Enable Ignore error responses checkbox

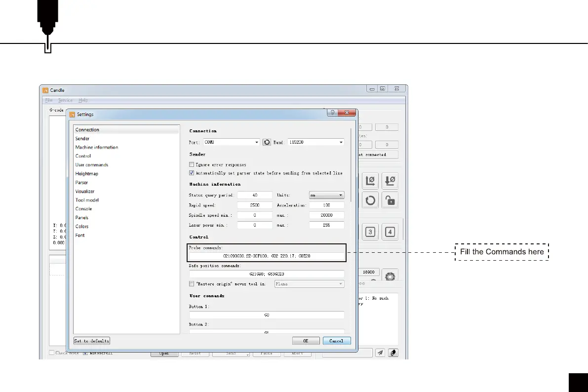tap(192, 164)
